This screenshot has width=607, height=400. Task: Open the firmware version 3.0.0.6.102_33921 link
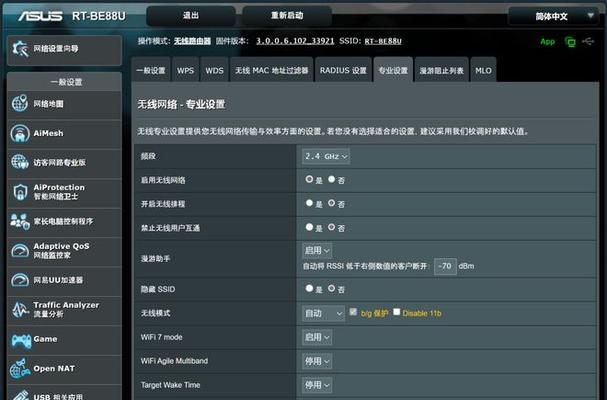[295, 41]
